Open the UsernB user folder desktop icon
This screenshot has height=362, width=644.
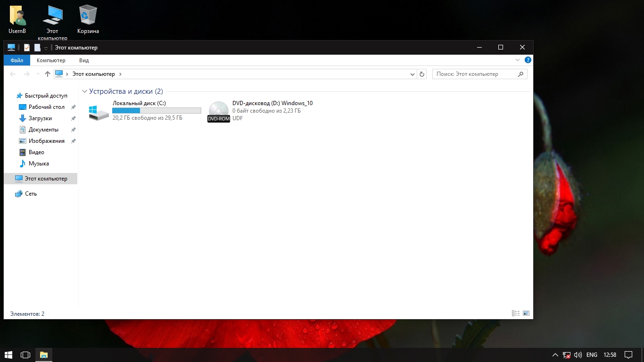click(x=17, y=20)
